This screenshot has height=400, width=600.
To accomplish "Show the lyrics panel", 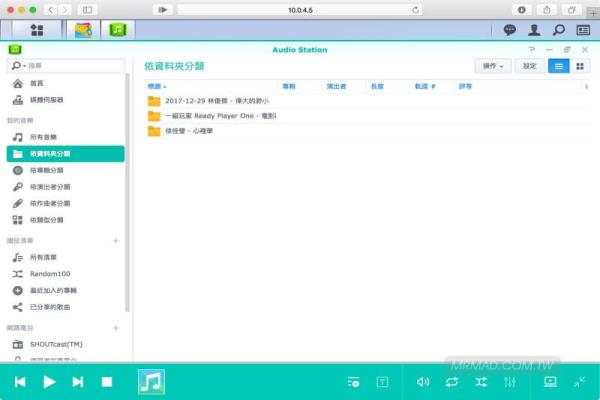I will (382, 382).
